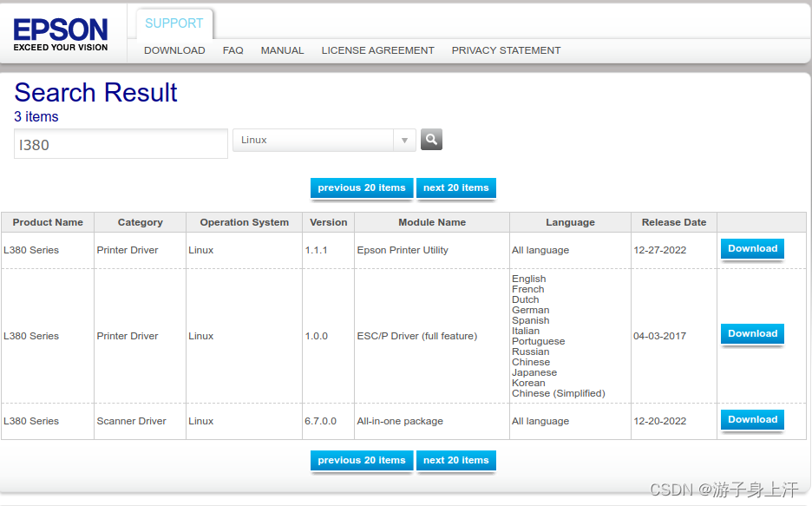Click the Language column header

(570, 222)
